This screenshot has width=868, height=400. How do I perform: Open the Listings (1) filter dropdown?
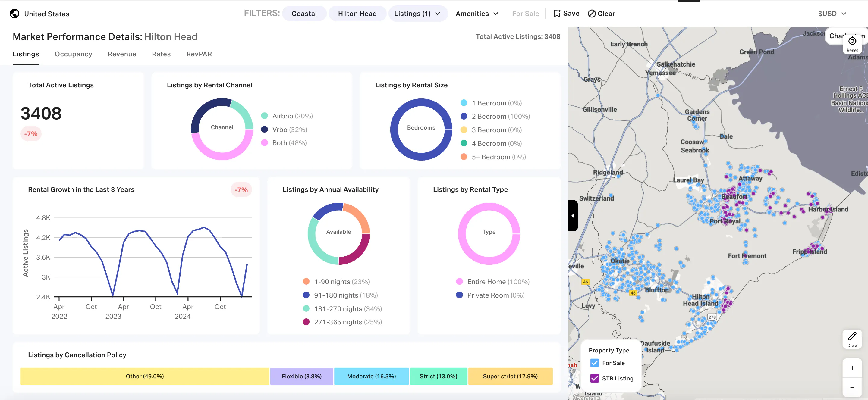pyautogui.click(x=418, y=14)
